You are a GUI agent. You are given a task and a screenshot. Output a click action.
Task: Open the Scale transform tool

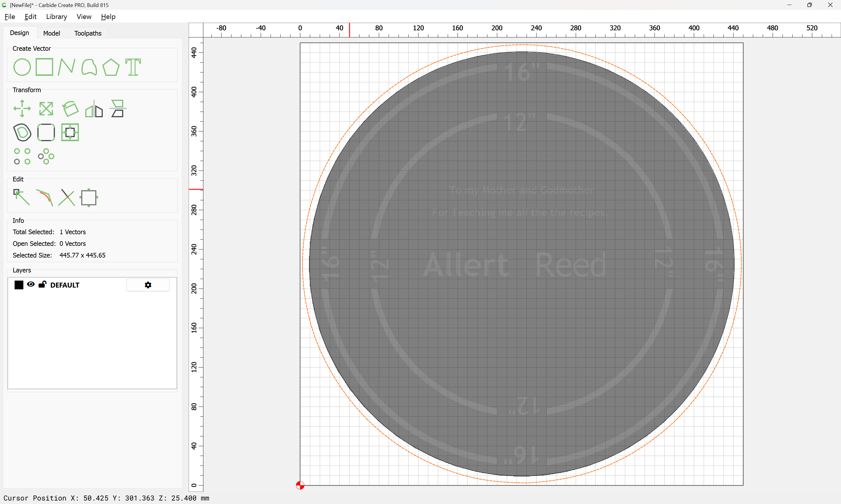[46, 109]
